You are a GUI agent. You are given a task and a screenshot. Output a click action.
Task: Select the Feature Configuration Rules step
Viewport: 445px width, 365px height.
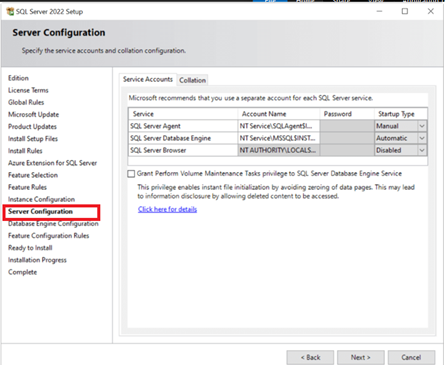point(49,236)
